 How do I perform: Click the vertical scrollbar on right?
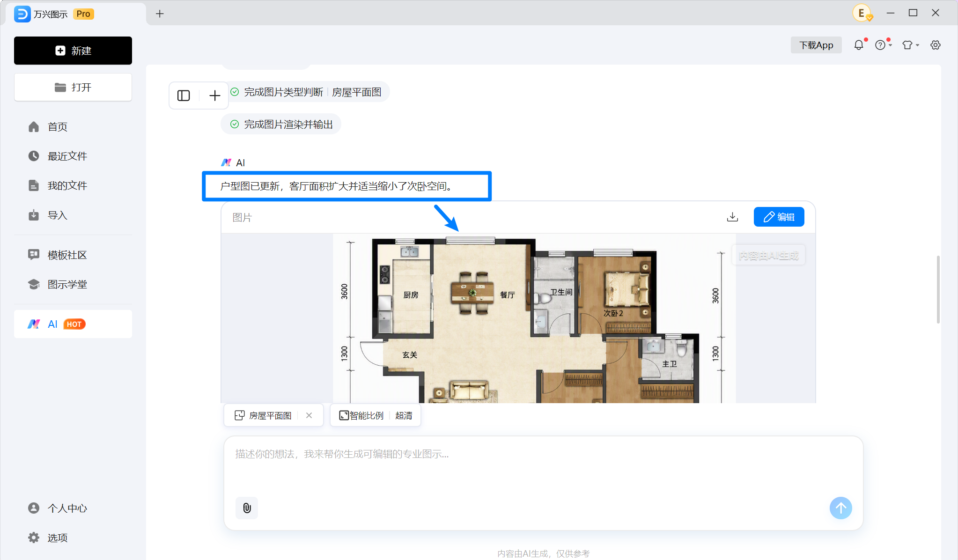coord(938,289)
